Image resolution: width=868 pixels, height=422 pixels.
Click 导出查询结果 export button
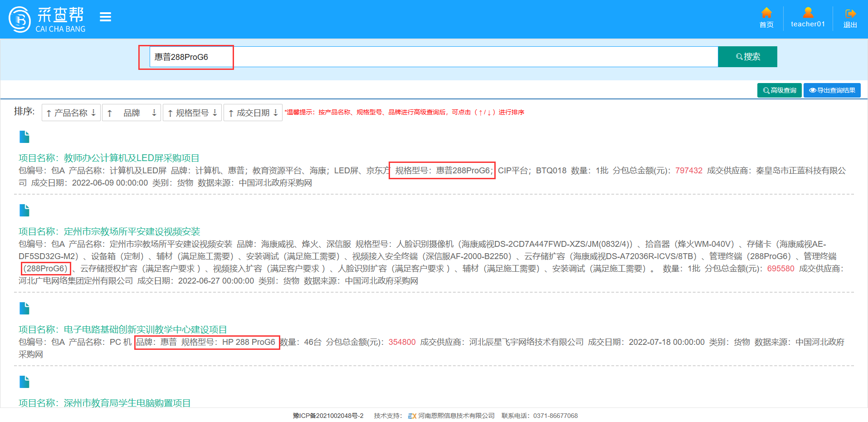tap(832, 90)
